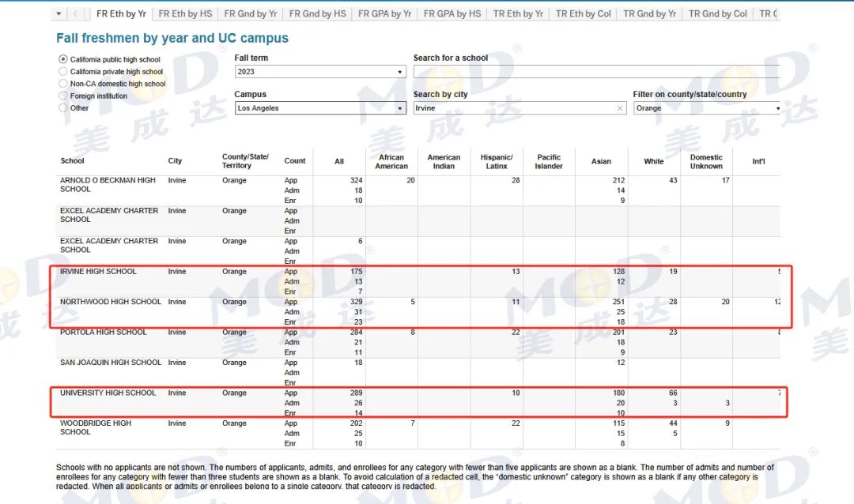The image size is (854, 504).
Task: Go to previous tabs with left arrow
Action: [75, 13]
